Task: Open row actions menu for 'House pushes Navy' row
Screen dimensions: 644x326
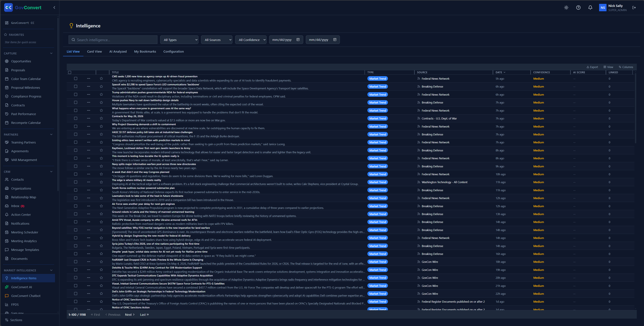Action: click(88, 103)
